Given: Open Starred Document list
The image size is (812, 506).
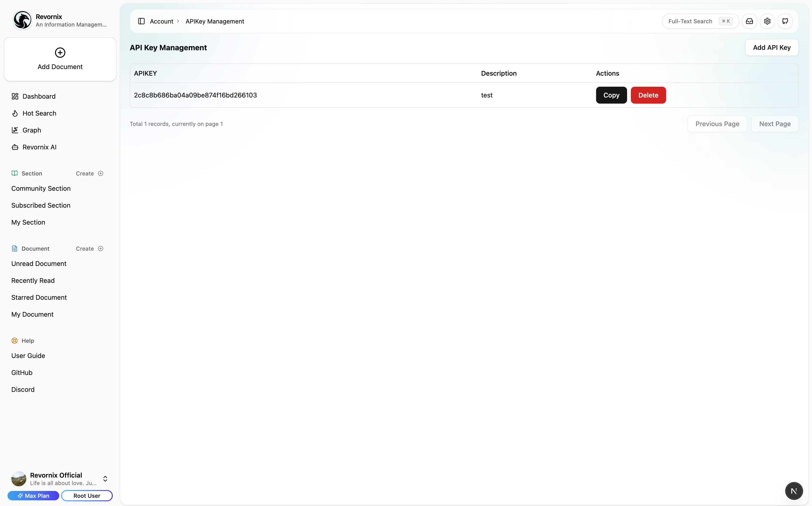Looking at the screenshot, I should pyautogui.click(x=39, y=297).
